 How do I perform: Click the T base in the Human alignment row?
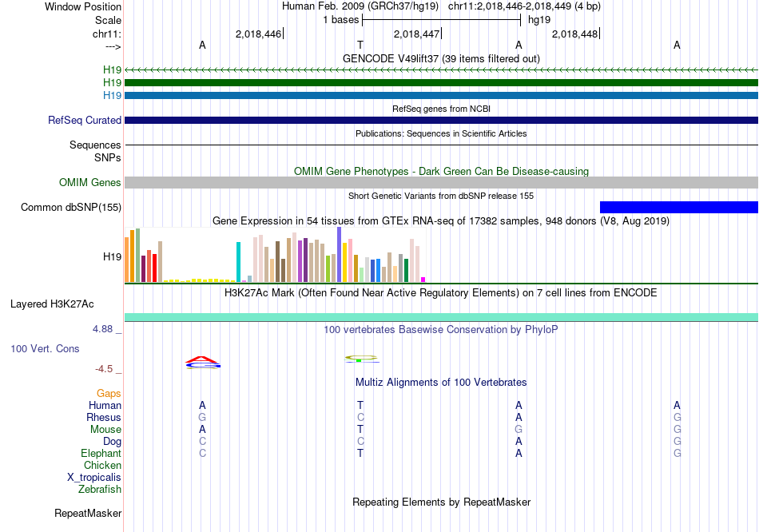point(360,405)
